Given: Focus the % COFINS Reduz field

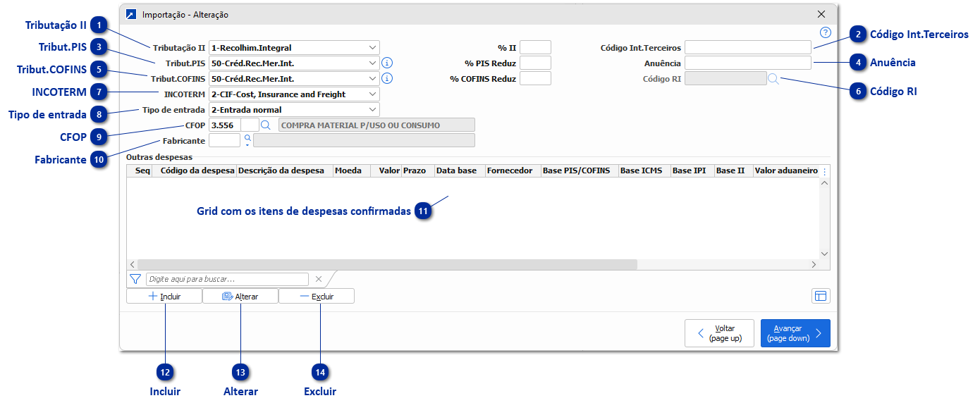Looking at the screenshot, I should pos(535,79).
